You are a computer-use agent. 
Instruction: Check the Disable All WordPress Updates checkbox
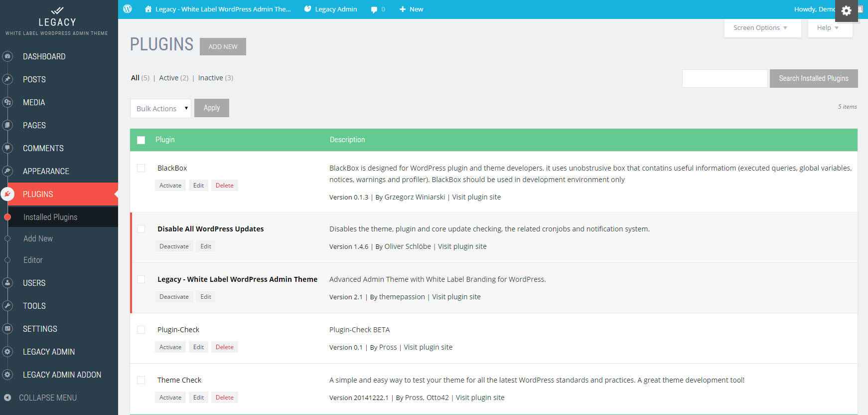click(x=141, y=229)
